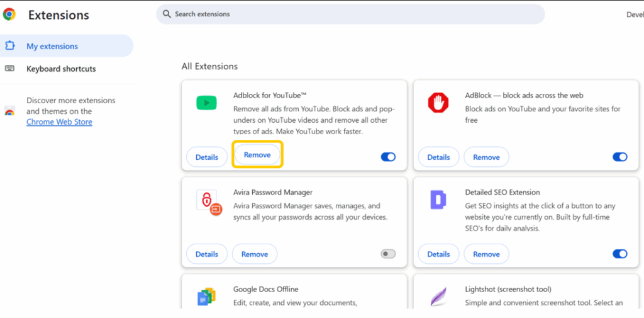This screenshot has width=644, height=318.
Task: Click the Chrome logo beside Extensions title
Action: (x=9, y=14)
